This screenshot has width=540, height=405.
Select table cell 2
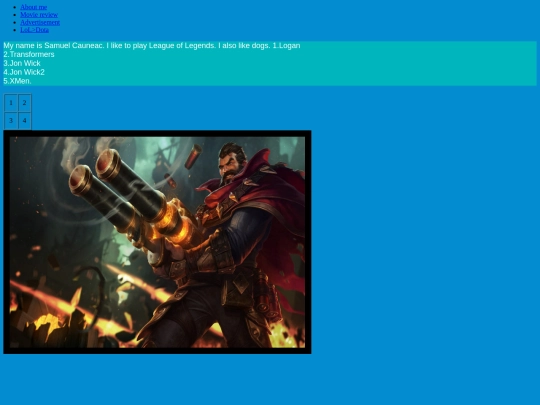24,103
